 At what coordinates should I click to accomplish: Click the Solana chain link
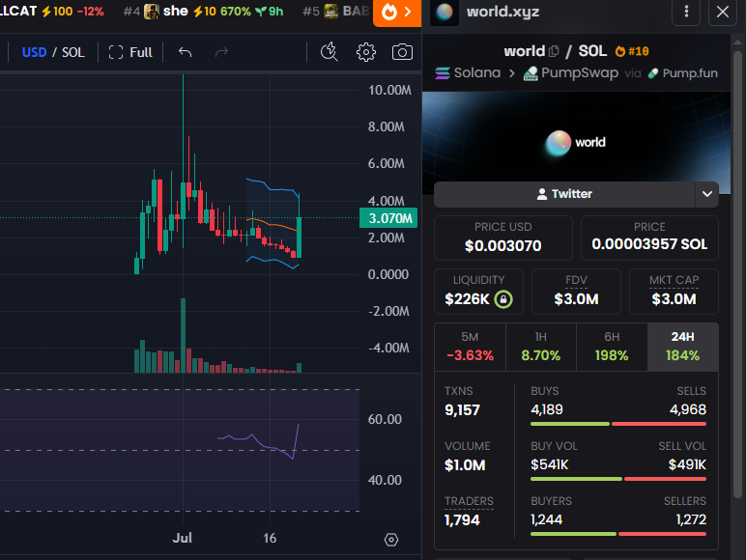[468, 72]
